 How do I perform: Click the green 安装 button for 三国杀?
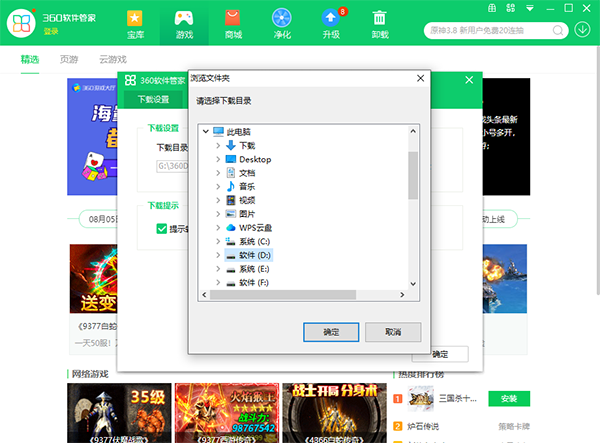507,395
